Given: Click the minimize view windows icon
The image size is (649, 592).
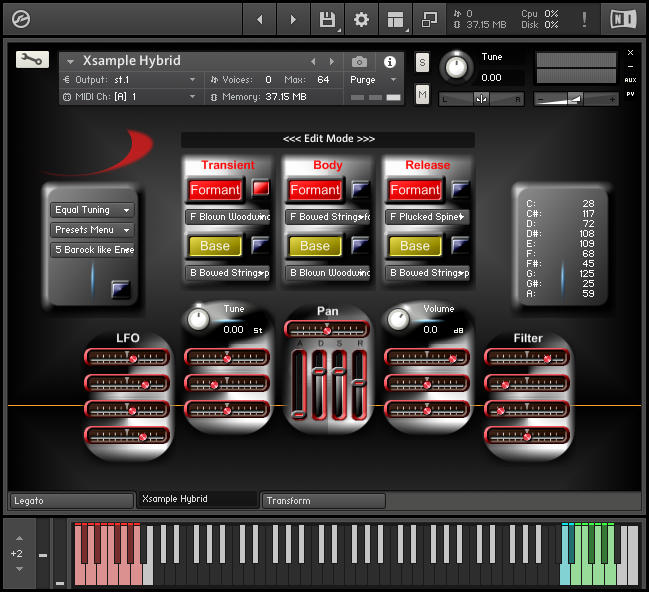Looking at the screenshot, I should (x=429, y=19).
